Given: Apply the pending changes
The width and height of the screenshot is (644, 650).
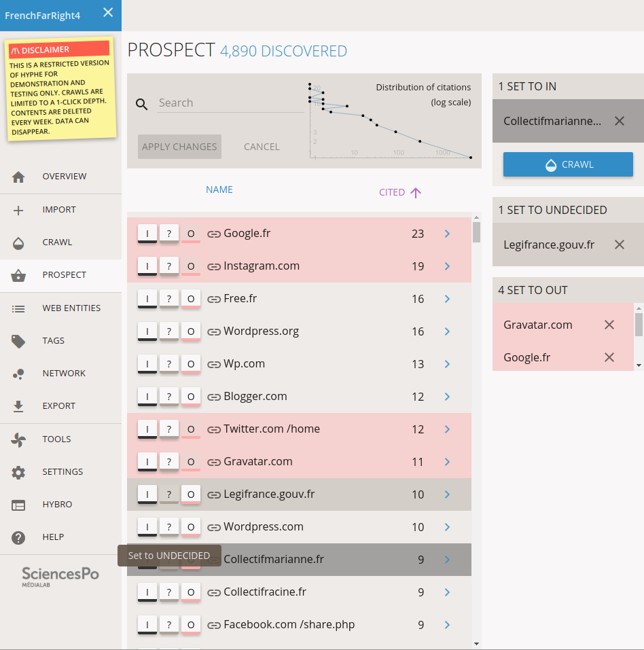Looking at the screenshot, I should coord(179,147).
